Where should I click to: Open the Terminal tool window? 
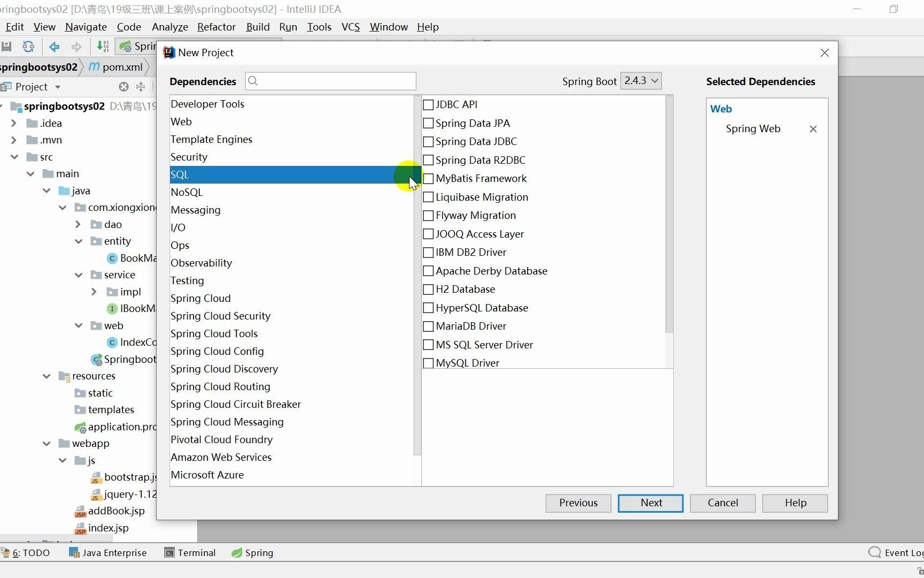click(x=190, y=553)
